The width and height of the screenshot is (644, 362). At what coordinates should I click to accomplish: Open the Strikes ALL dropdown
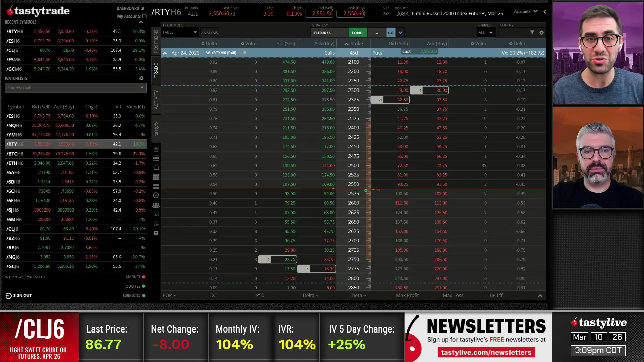coord(485,33)
